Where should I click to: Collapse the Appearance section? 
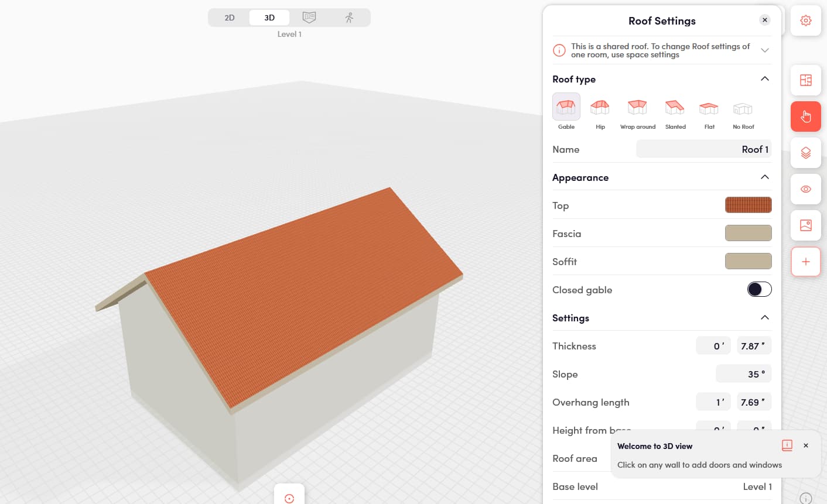[x=764, y=177]
